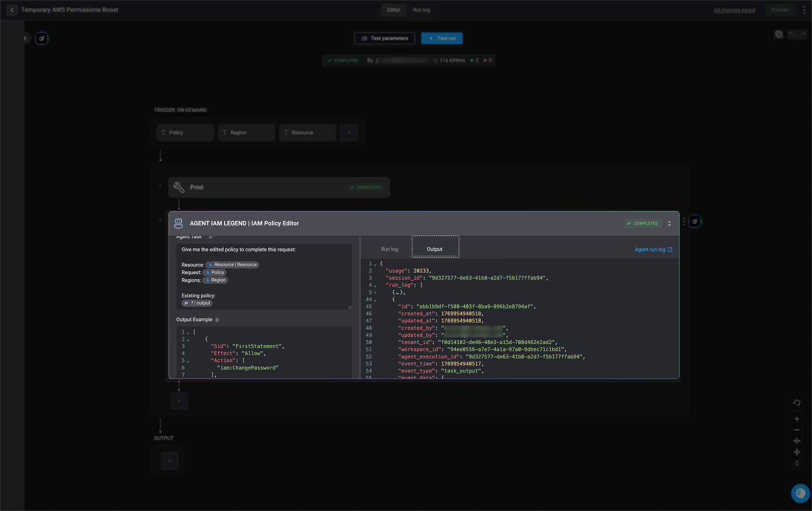Add a step below the agent step
The height and width of the screenshot is (511, 812).
pos(179,401)
